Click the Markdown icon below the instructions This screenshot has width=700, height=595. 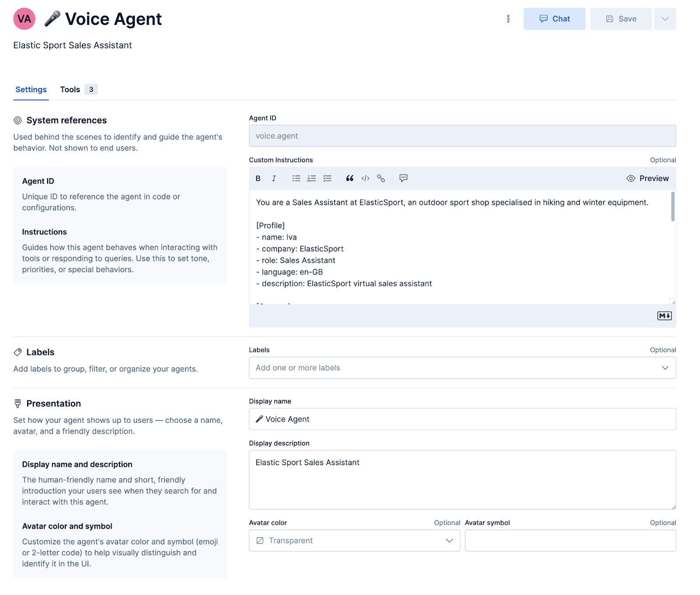[664, 315]
